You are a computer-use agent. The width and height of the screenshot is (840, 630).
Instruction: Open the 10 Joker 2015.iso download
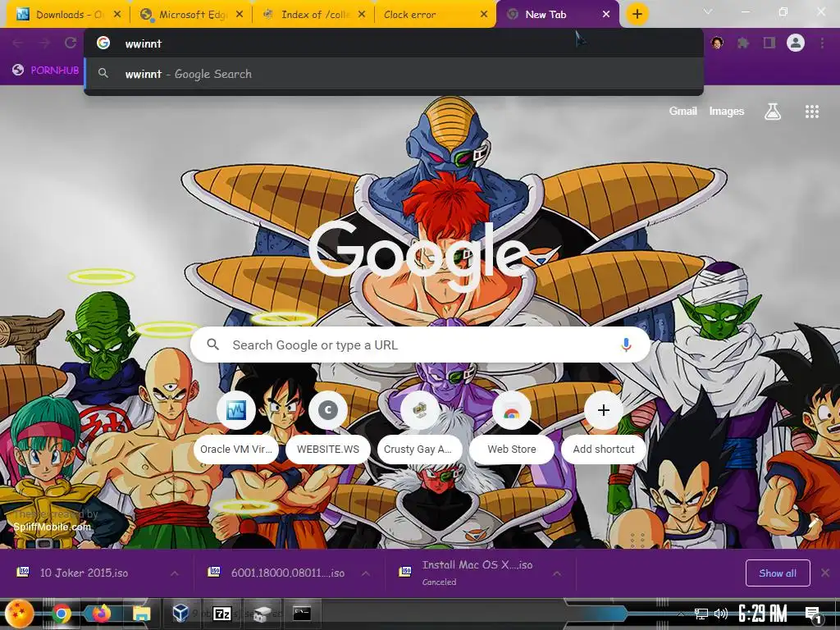pyautogui.click(x=83, y=573)
